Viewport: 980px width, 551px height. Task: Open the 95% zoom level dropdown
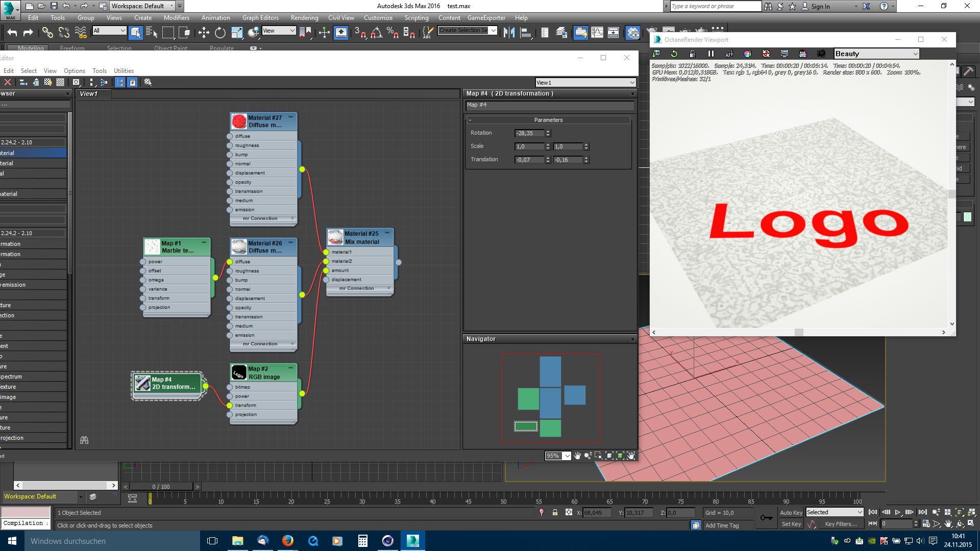(567, 456)
